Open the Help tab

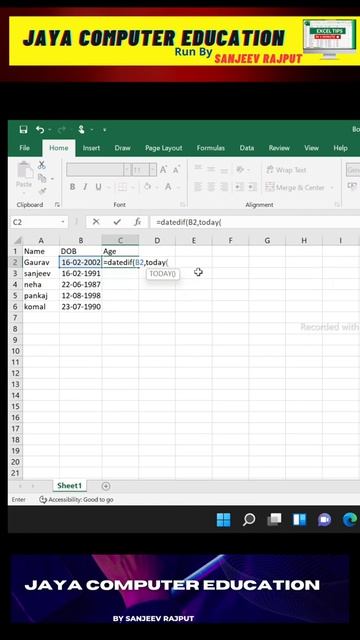pos(340,148)
